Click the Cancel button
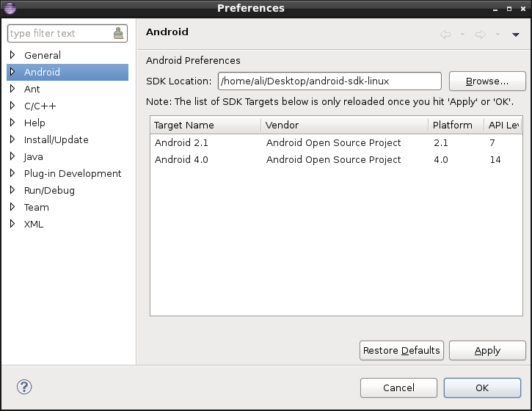Screen dimensions: 532x411 point(398,388)
